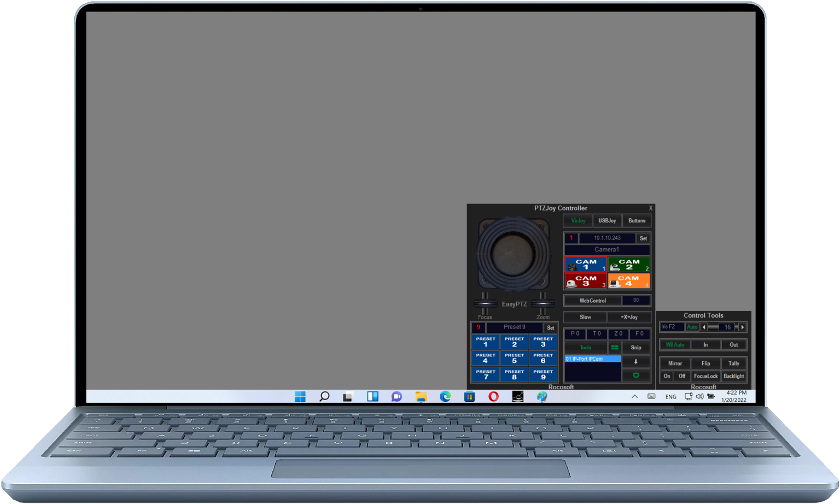Recall Preset 5
The image size is (840, 504).
514,358
